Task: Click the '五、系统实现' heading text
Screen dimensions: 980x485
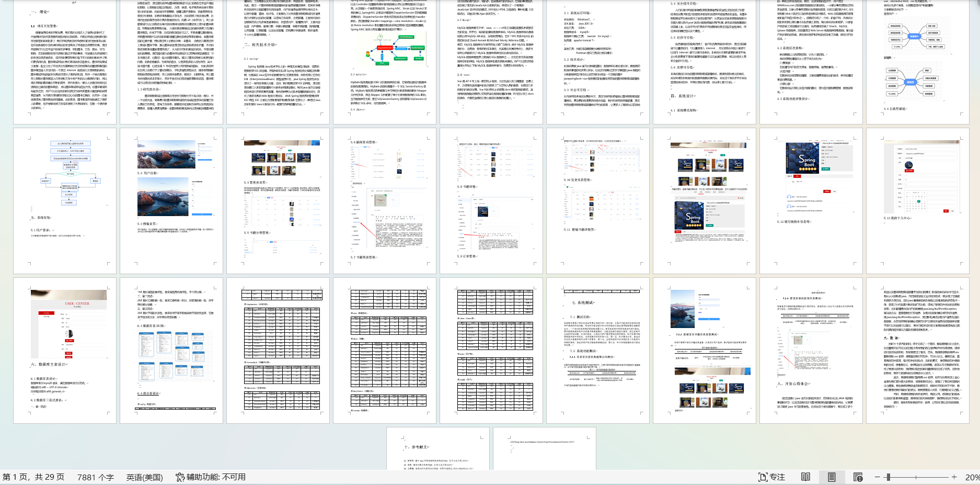Action: point(41,217)
